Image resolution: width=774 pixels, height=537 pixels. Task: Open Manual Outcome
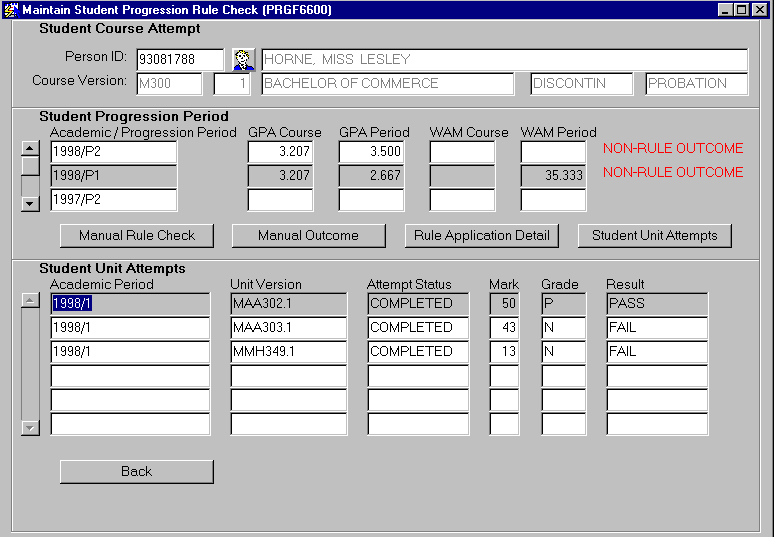pyautogui.click(x=308, y=236)
